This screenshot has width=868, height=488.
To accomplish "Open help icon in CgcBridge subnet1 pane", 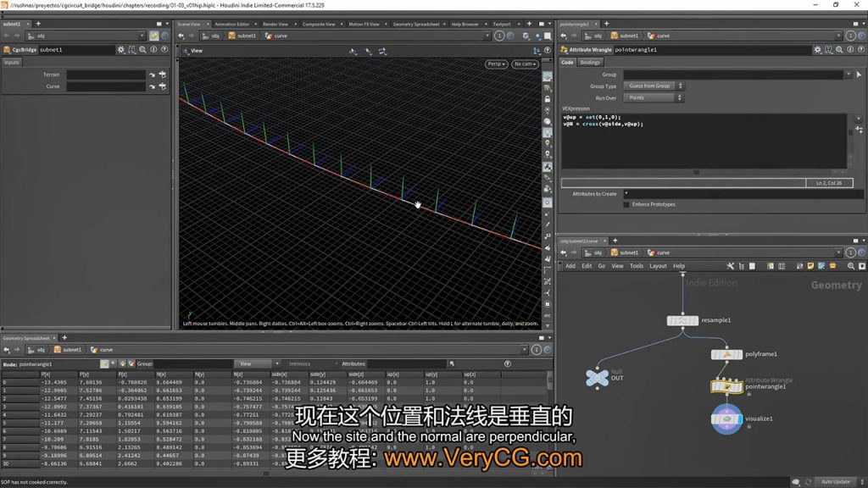I will 164,50.
